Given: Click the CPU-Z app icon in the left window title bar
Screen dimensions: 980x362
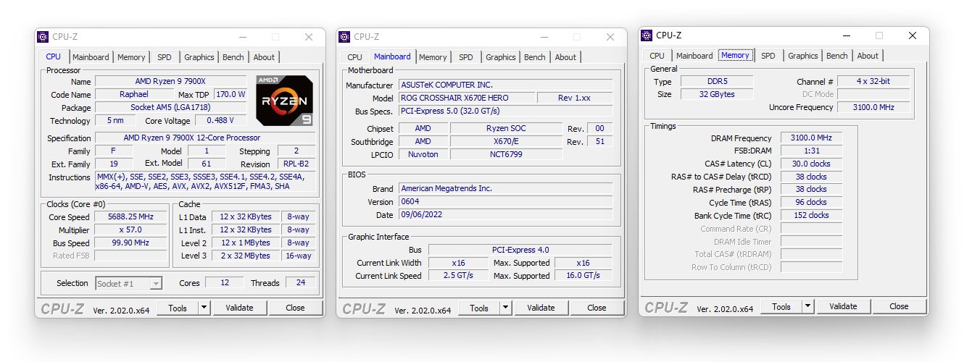Looking at the screenshot, I should 43,37.
